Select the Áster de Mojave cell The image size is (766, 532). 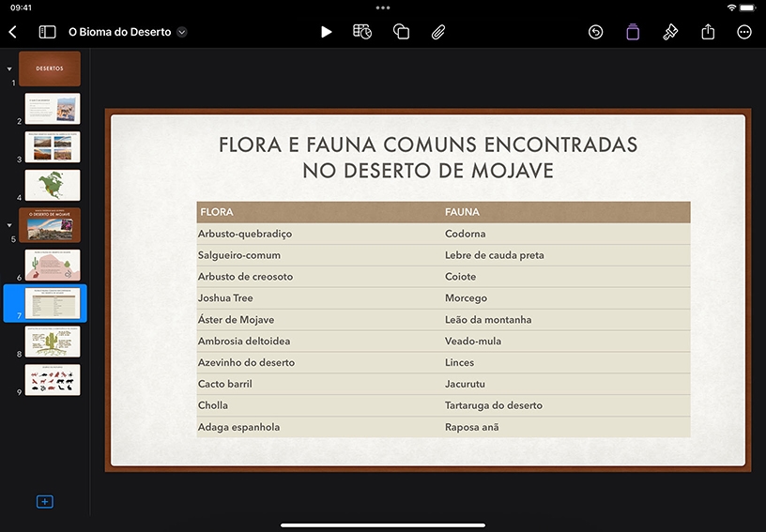[x=320, y=320]
